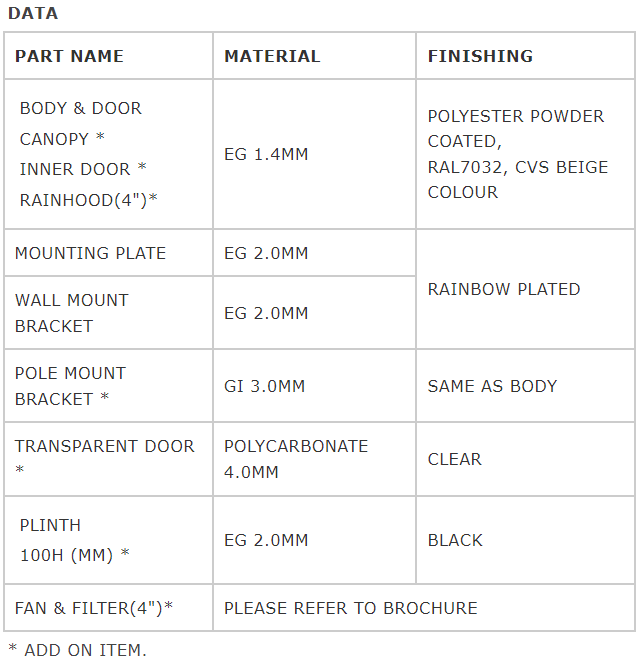Click the BLACK finishing cell

pos(455,540)
